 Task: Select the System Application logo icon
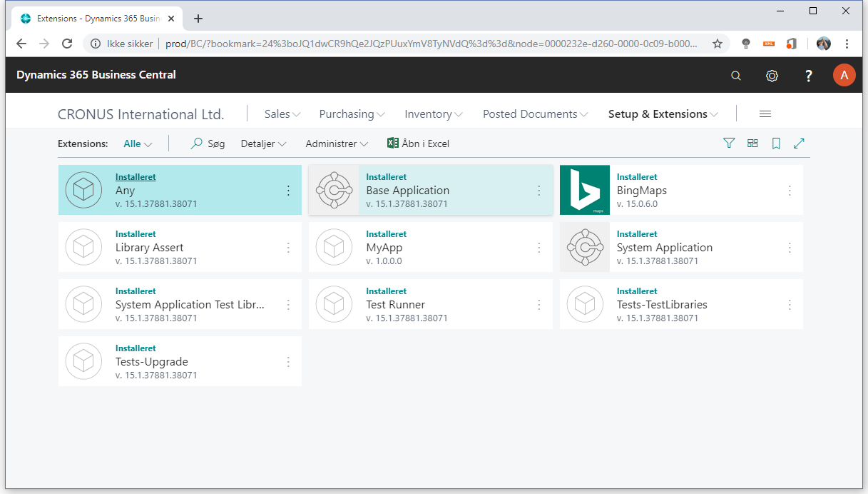tap(585, 247)
